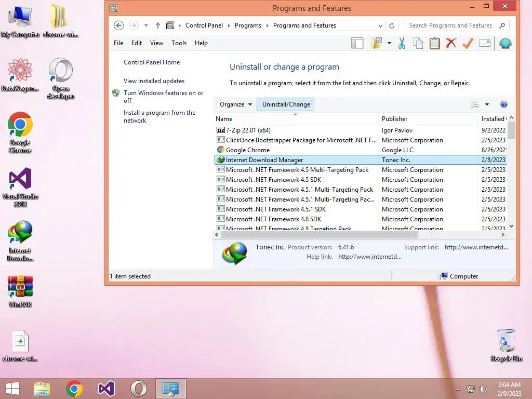This screenshot has height=399, width=532.
Task: Click the Recycle Bin desktop icon
Action: 506,345
